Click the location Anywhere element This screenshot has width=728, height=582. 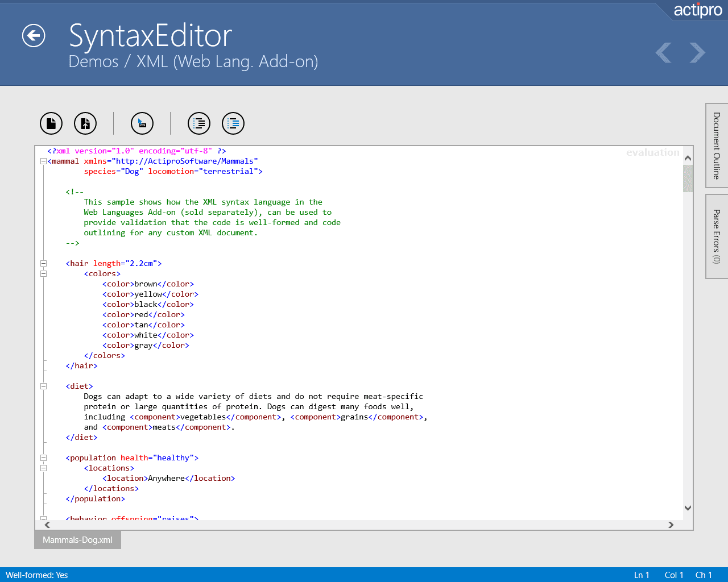tap(169, 479)
